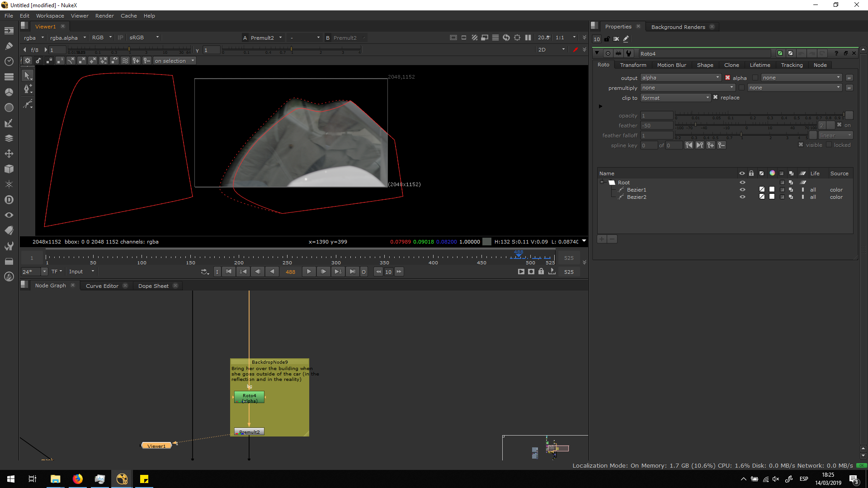Switch to the Motion Blur tab
This screenshot has width=868, height=488.
671,65
